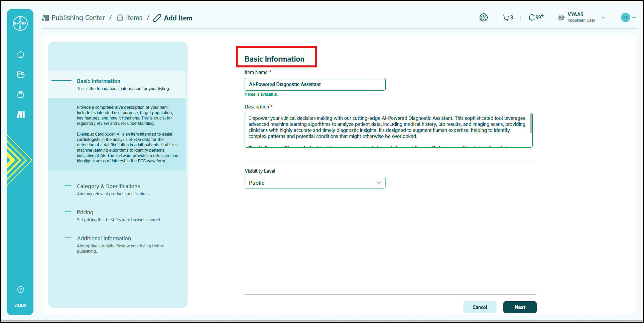
Task: Click the circular settings icon in header
Action: pyautogui.click(x=483, y=17)
